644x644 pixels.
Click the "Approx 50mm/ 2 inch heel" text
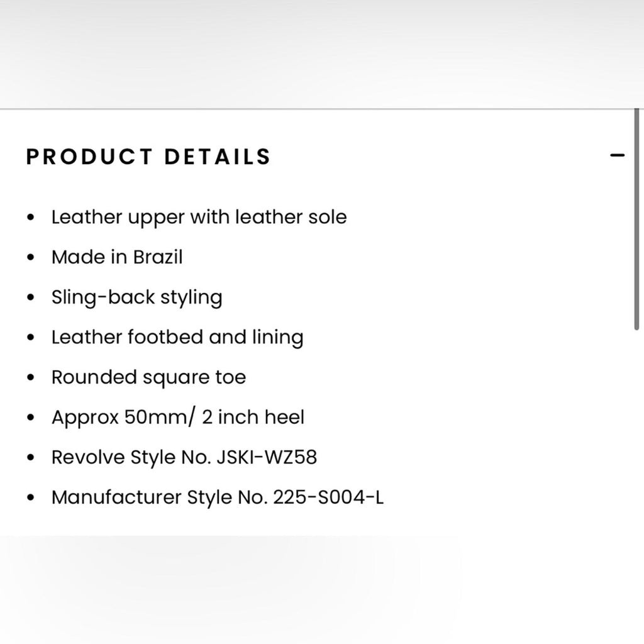point(178,418)
